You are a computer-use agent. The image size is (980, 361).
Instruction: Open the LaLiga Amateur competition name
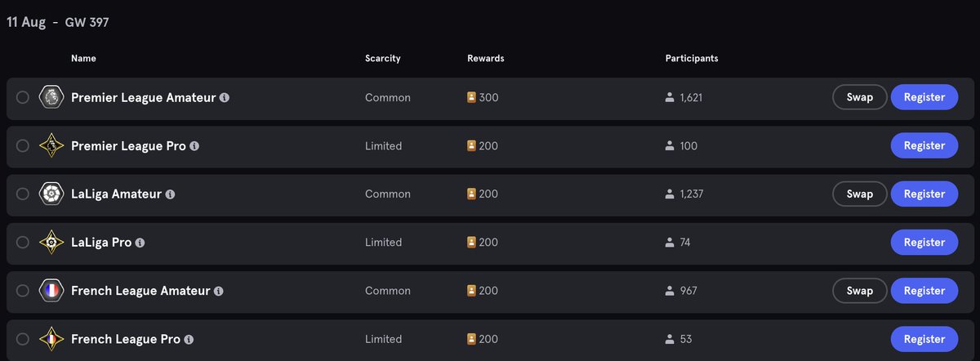tap(115, 194)
